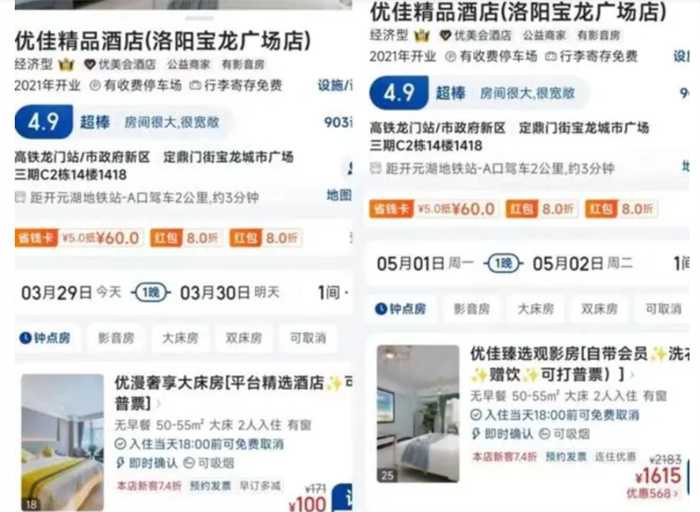Viewport: 700px width, 512px height.
Task: Expand the 优漫奢享大床房 room details arrow
Action: point(158,404)
